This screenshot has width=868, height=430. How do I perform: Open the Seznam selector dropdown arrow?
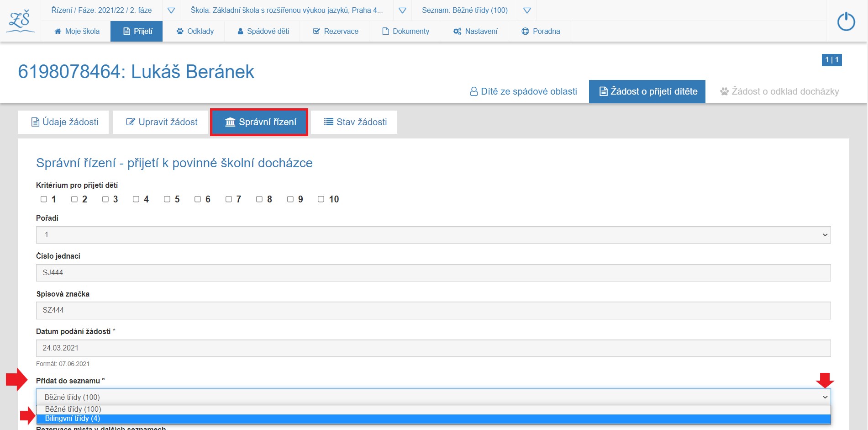coord(527,11)
